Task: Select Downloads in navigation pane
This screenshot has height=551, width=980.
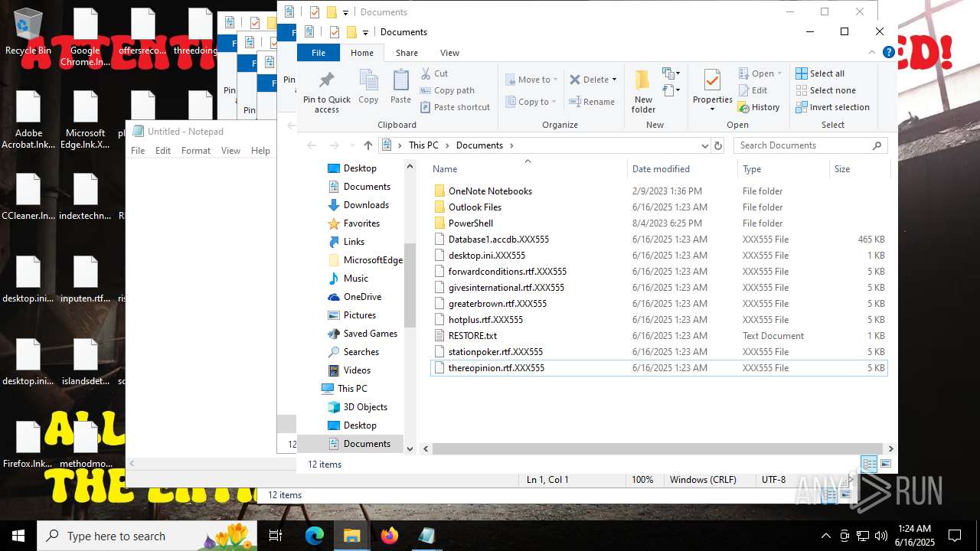Action: tap(358, 205)
